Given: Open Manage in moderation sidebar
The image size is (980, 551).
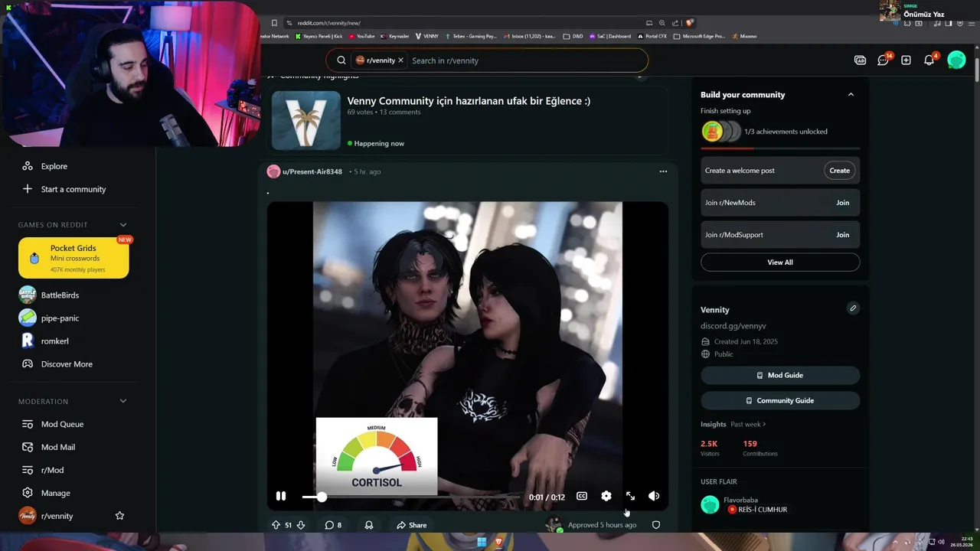Looking at the screenshot, I should [x=55, y=493].
